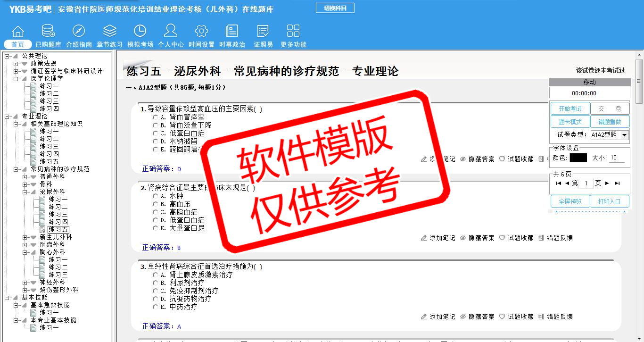The image size is (644, 342).
Task: Go to the 首页 home tab
Action: [18, 44]
